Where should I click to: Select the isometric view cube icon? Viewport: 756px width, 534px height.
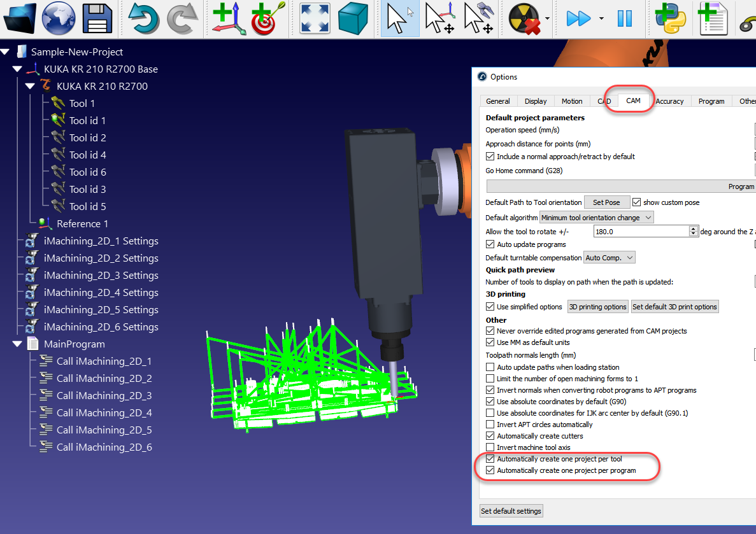point(353,18)
